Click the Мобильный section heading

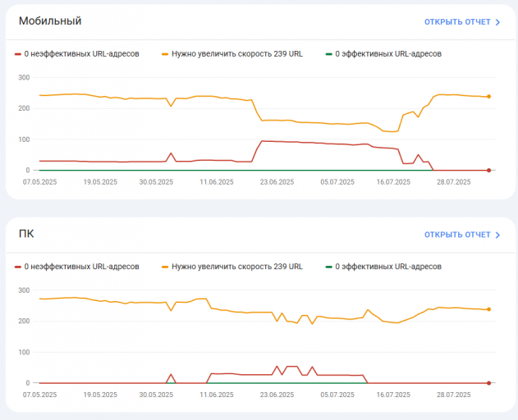50,21
